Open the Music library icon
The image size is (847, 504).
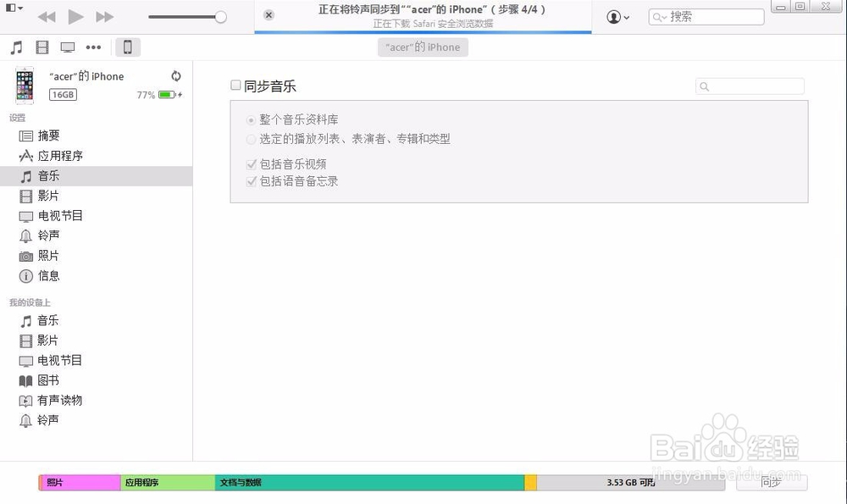pos(17,47)
